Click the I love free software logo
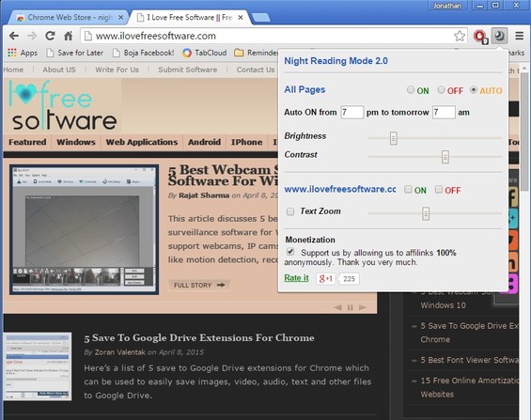The image size is (531, 420). 63,105
